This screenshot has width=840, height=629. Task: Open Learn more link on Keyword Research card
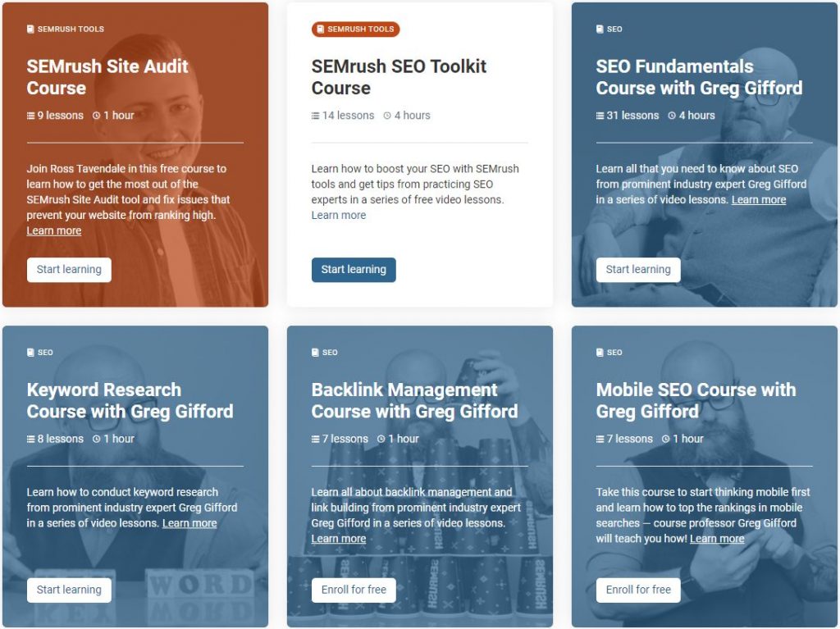pos(189,523)
